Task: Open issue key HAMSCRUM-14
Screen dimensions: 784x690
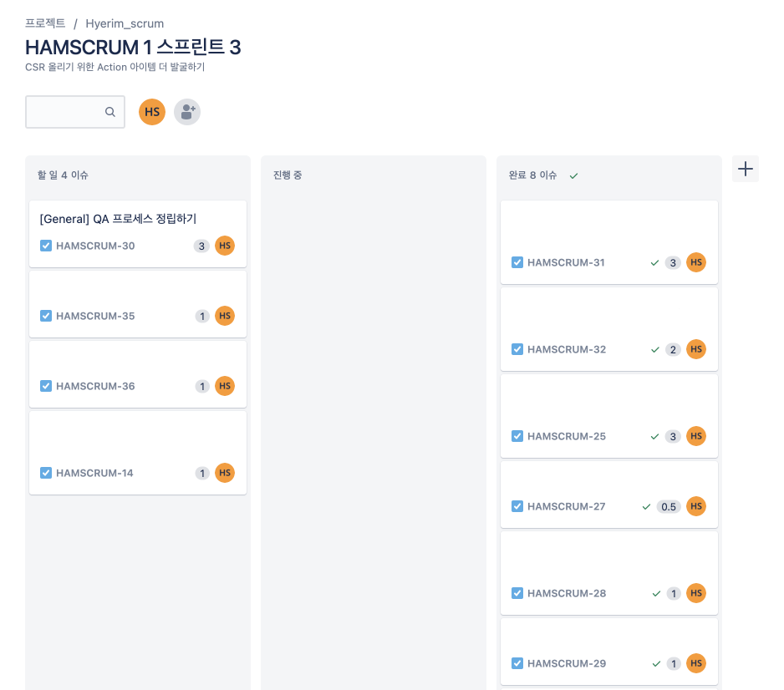Action: 94,473
